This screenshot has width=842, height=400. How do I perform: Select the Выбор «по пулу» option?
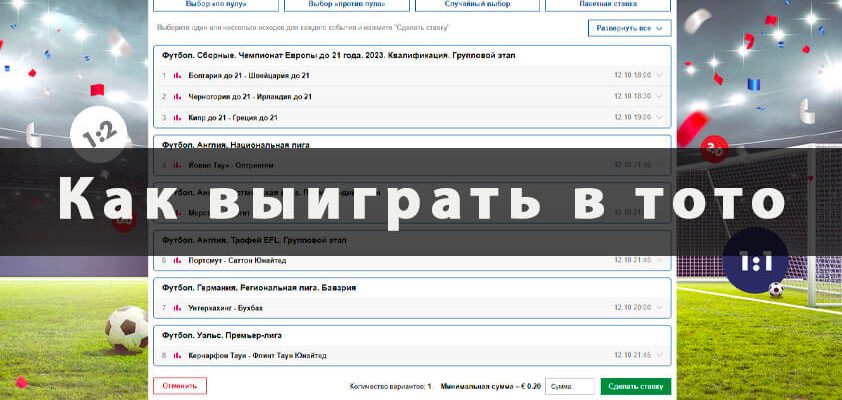point(216,4)
